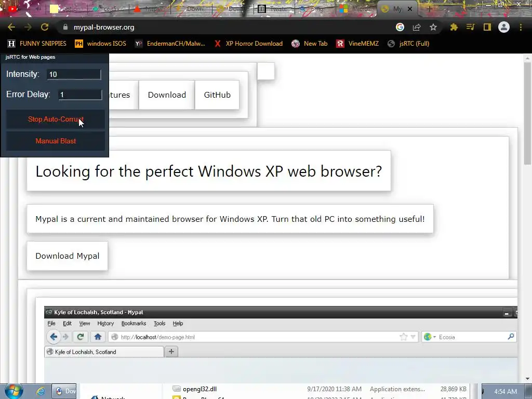This screenshot has height=399, width=532.
Task: Close the active Mypal tab
Action: (x=410, y=9)
